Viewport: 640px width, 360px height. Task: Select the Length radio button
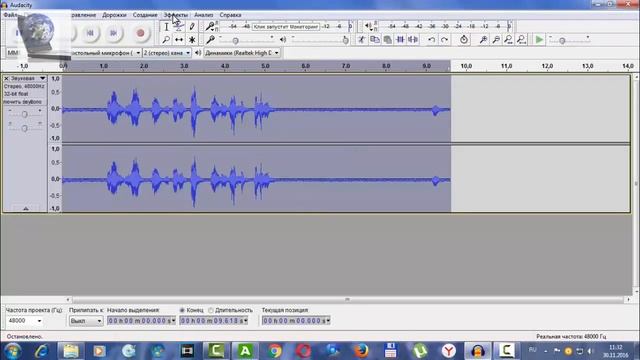point(211,310)
